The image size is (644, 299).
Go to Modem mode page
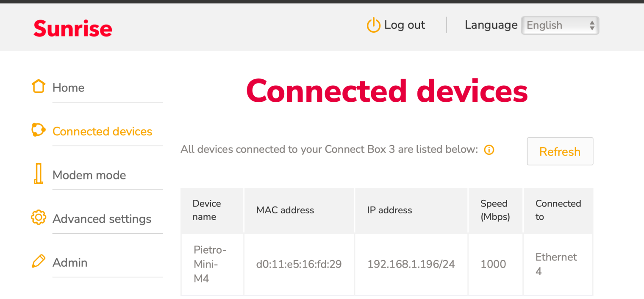point(89,175)
